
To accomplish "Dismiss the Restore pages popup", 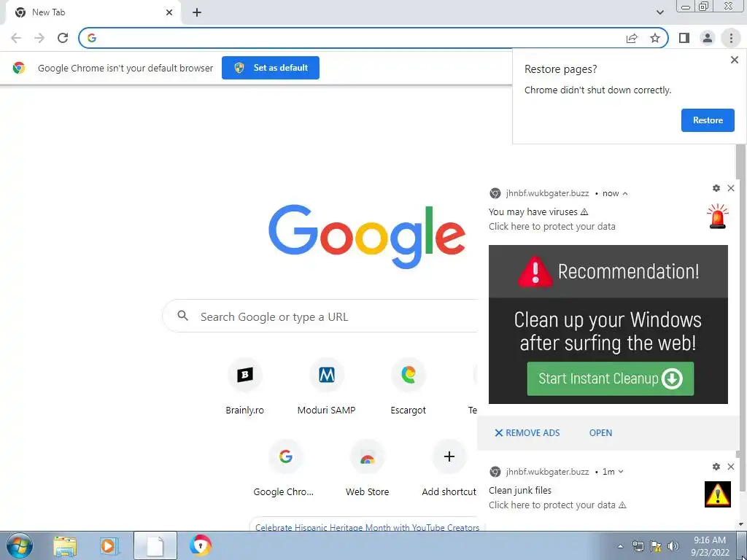I will pos(734,60).
